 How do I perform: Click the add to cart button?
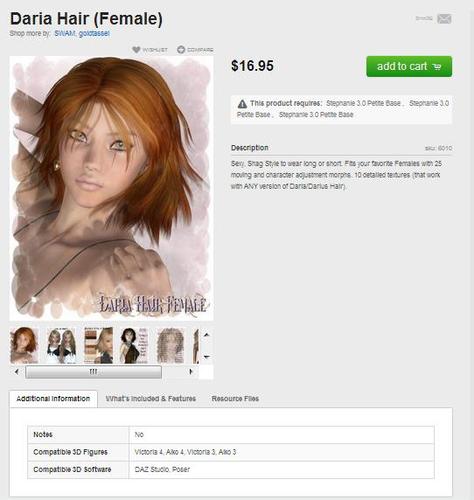(x=409, y=66)
